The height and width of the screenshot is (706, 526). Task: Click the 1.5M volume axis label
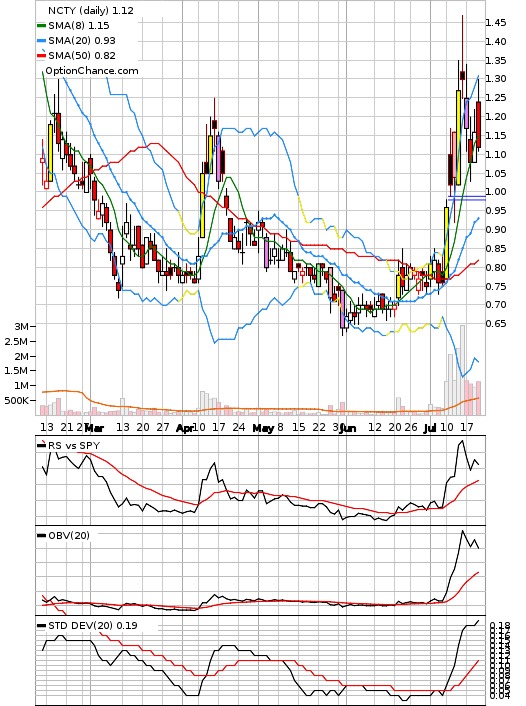(x=18, y=370)
